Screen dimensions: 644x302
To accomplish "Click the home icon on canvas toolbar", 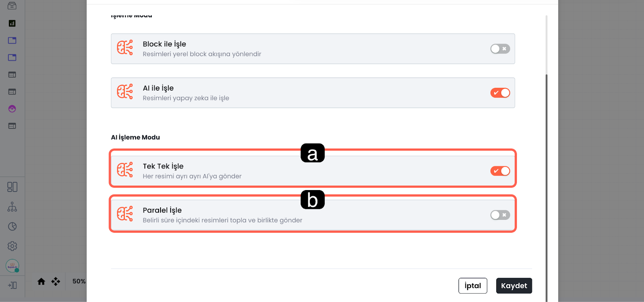I will coord(41,281).
